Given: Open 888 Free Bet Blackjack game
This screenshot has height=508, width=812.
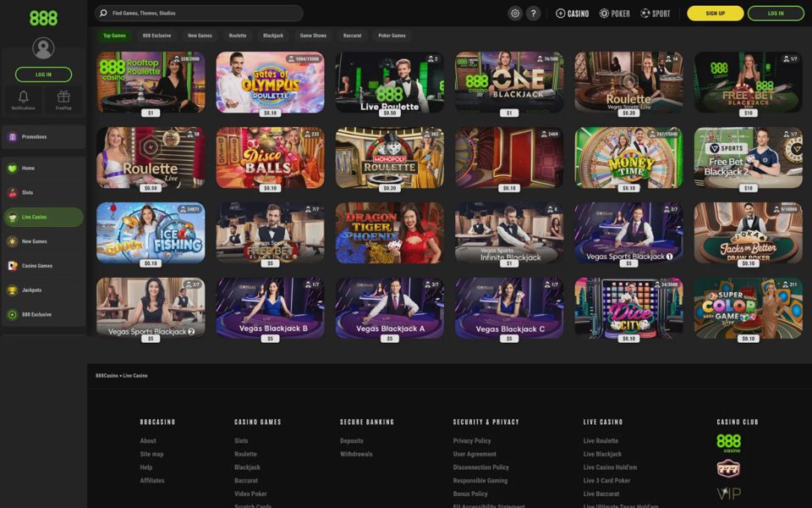Looking at the screenshot, I should (749, 82).
